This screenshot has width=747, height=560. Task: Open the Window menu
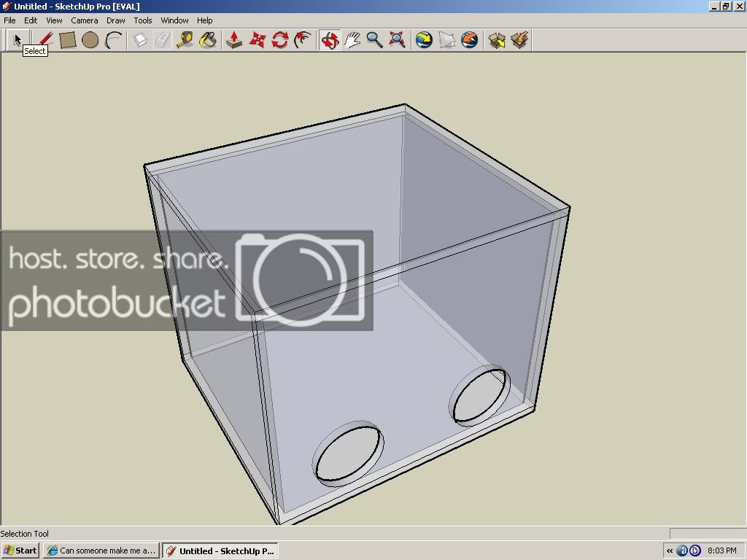coord(174,20)
